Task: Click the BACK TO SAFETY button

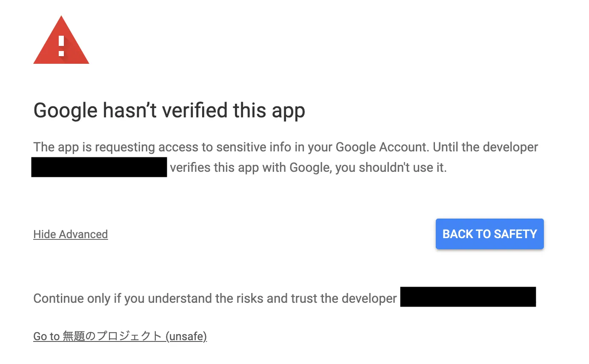Action: click(489, 234)
